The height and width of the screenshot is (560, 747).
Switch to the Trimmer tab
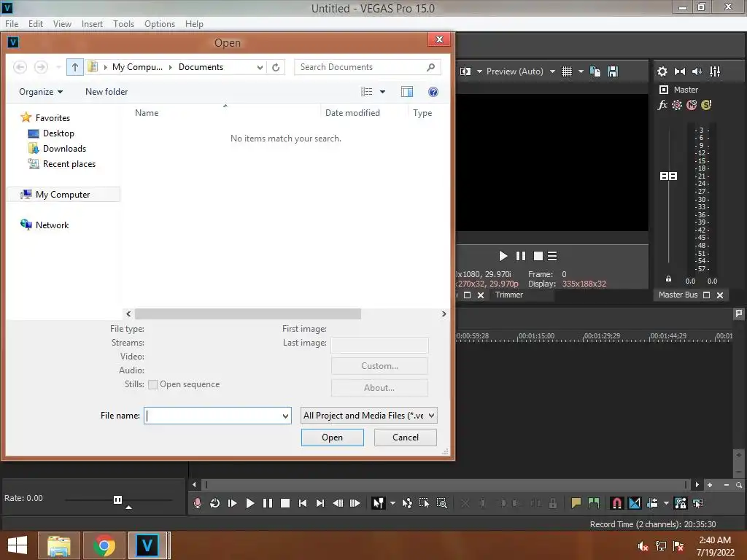point(508,295)
